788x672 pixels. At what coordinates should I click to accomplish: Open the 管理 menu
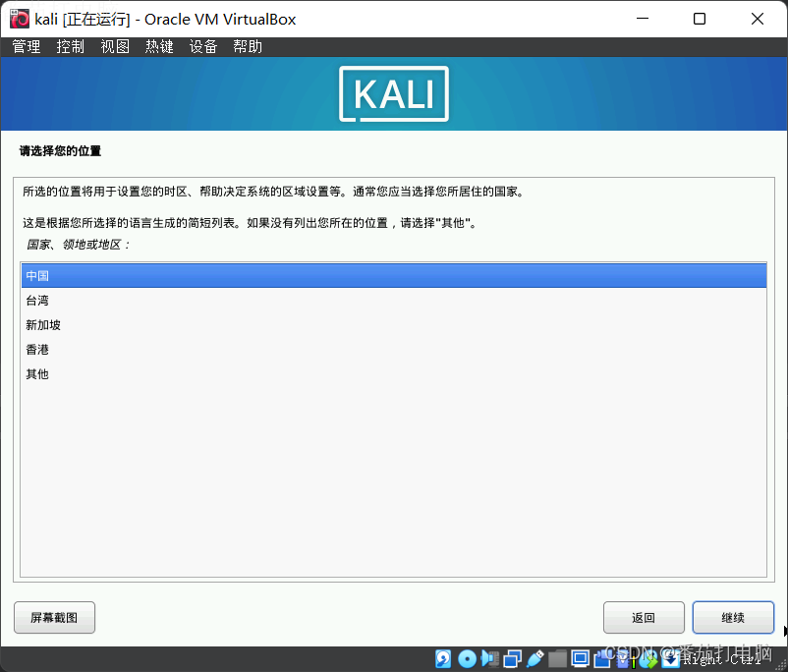click(x=27, y=47)
